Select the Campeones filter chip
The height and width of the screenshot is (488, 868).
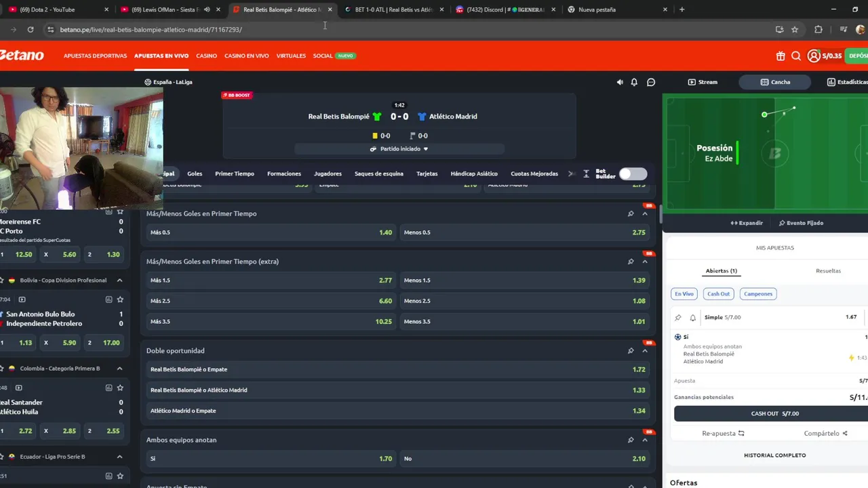point(758,293)
